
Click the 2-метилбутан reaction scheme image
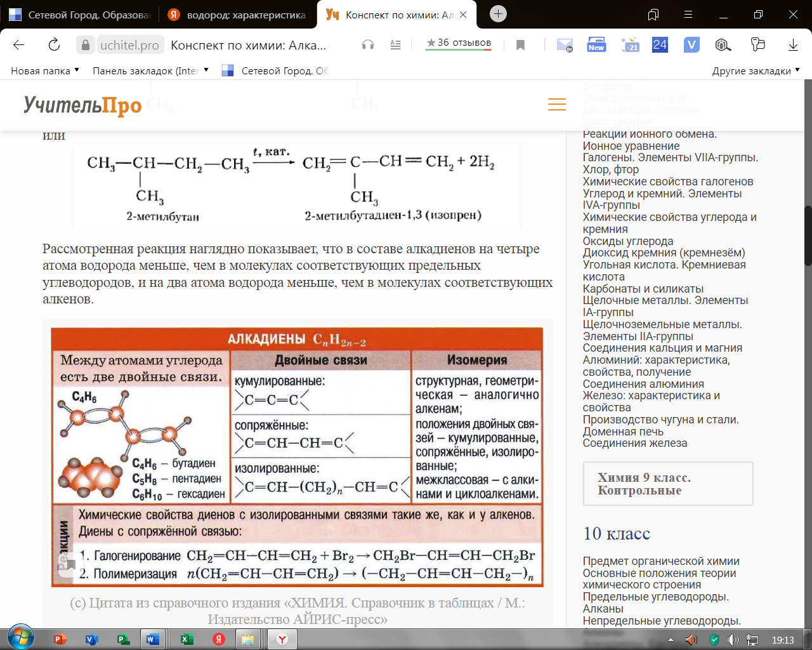tap(298, 186)
